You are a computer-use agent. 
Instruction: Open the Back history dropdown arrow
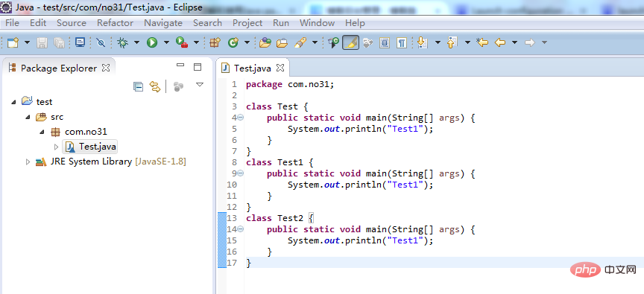(514, 42)
